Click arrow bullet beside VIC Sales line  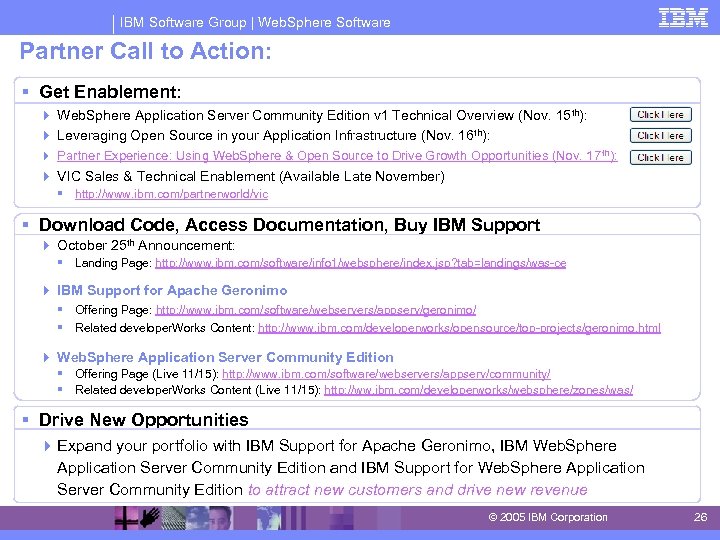click(x=46, y=176)
